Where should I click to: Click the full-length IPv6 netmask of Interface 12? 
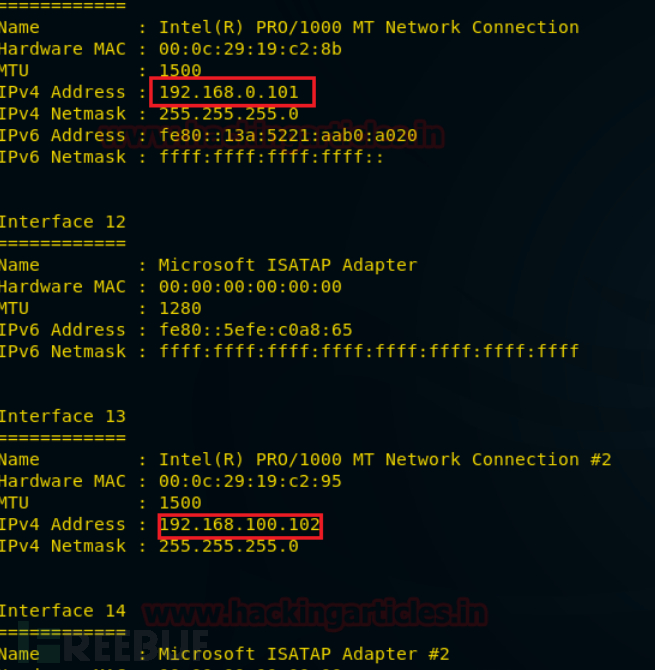369,351
